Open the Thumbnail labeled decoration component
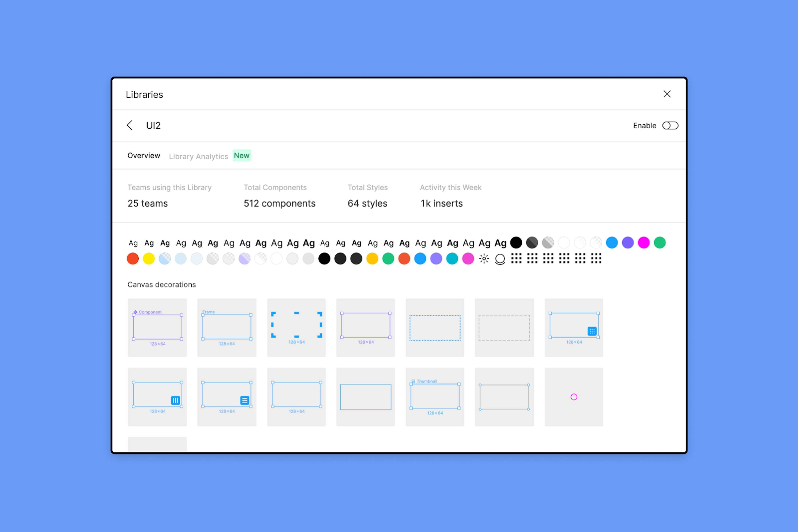Image resolution: width=798 pixels, height=532 pixels. (x=435, y=397)
